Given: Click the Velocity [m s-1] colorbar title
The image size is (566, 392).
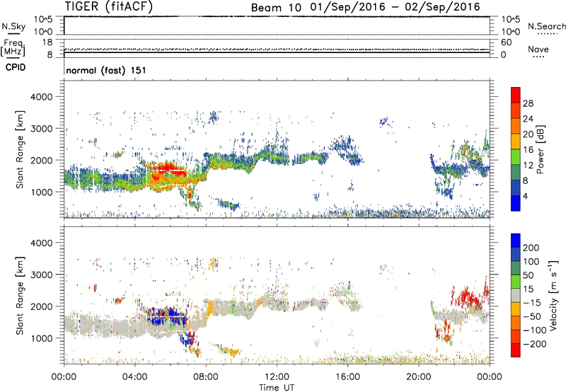Looking at the screenshot, I should (553, 295).
